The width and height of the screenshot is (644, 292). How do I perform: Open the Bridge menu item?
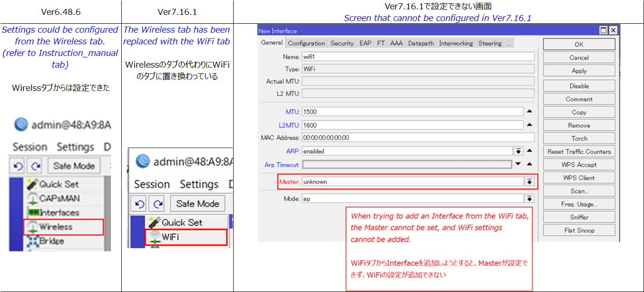46,241
